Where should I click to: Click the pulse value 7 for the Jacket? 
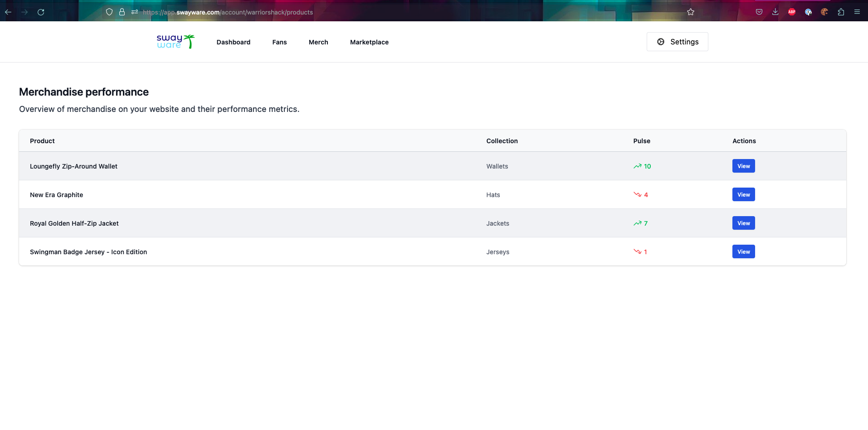(x=646, y=223)
